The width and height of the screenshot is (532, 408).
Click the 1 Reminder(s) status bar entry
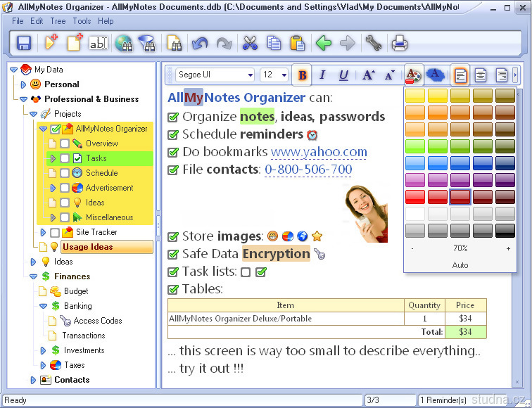pyautogui.click(x=443, y=400)
